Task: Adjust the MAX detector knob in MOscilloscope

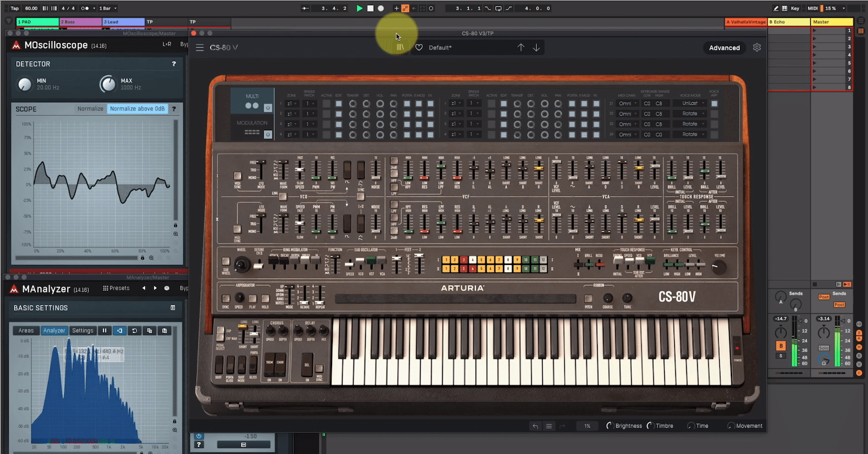Action: 108,84
